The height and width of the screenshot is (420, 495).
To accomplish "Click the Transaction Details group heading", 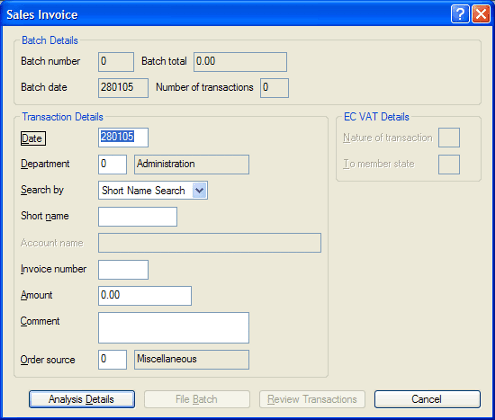I will click(62, 117).
